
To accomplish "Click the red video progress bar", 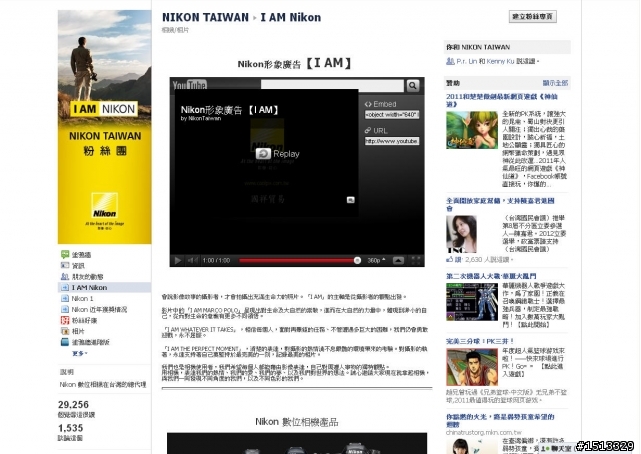I will coord(298,260).
